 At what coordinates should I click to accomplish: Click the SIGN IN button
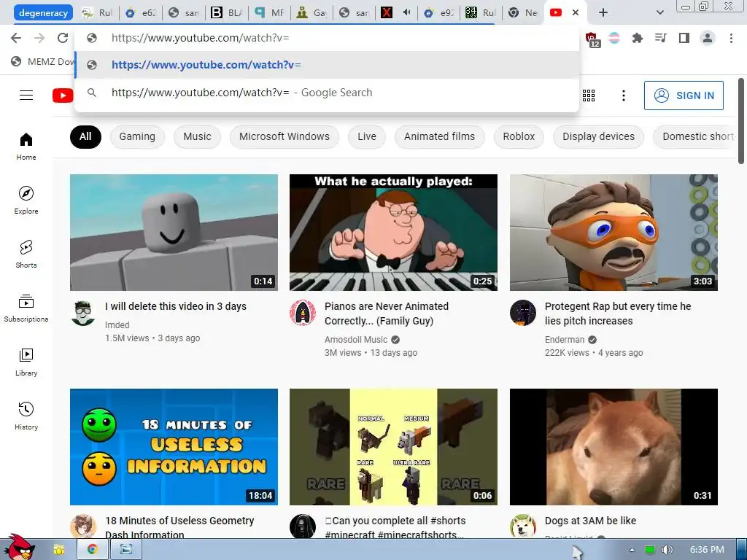[684, 96]
